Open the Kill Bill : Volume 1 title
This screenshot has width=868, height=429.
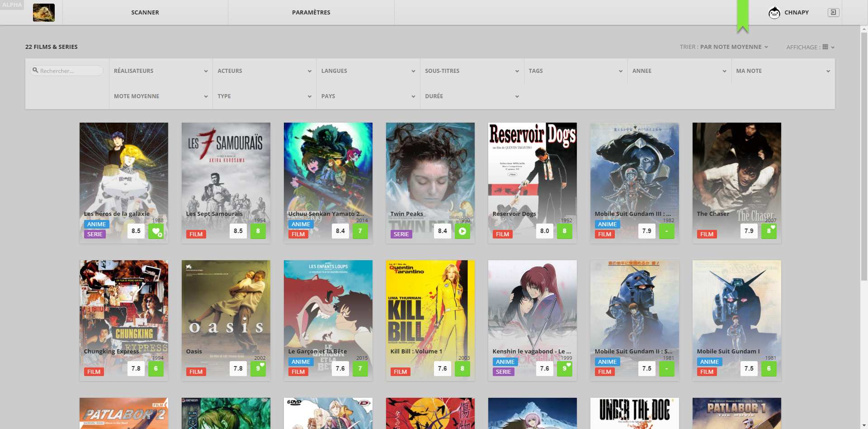point(416,352)
